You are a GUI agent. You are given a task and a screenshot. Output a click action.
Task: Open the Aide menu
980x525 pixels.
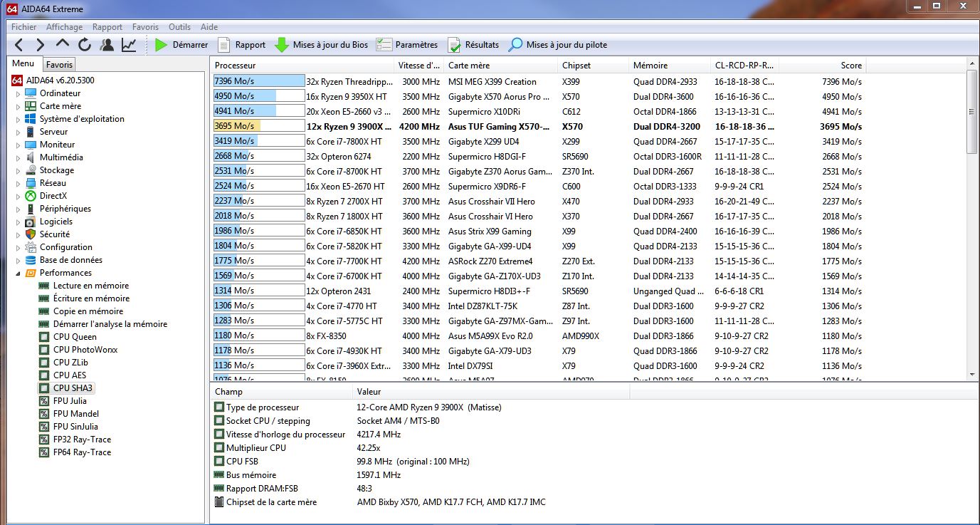(x=209, y=27)
